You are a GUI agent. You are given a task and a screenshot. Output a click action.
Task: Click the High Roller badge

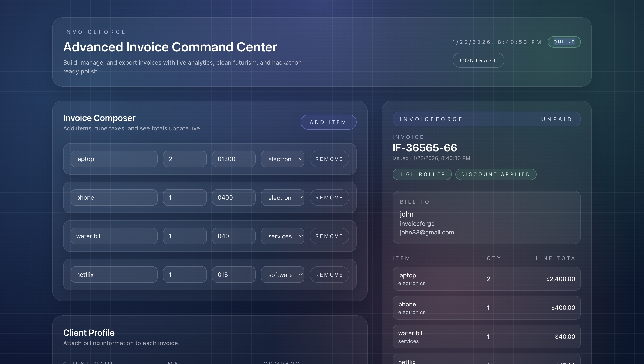pyautogui.click(x=422, y=174)
